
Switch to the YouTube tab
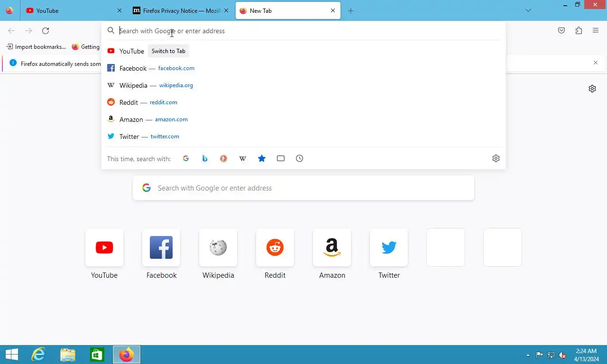(74, 10)
